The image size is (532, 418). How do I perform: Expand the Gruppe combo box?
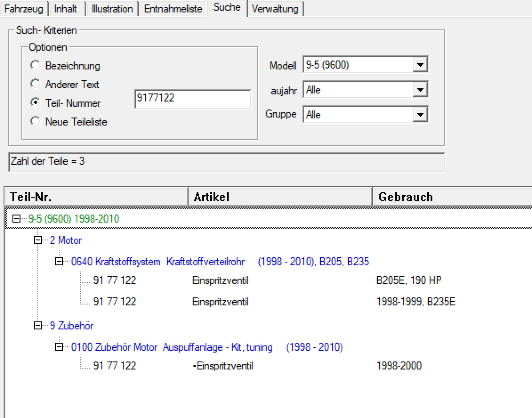(420, 114)
